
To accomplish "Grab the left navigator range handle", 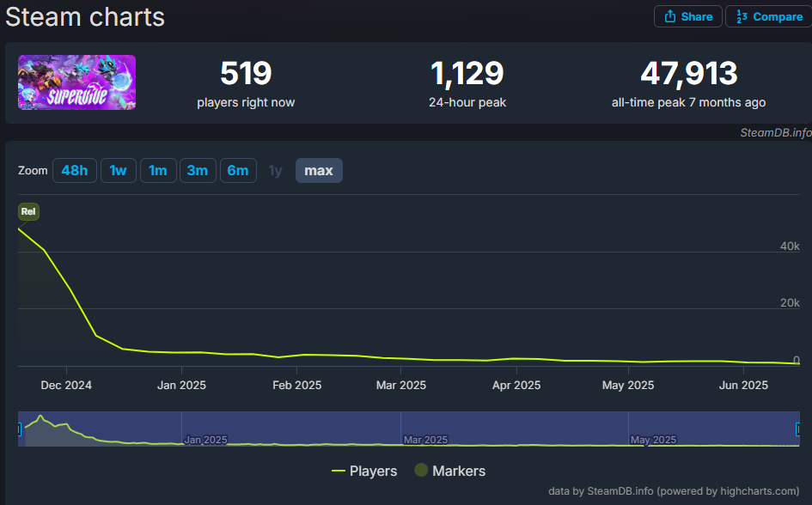I will 19,429.
